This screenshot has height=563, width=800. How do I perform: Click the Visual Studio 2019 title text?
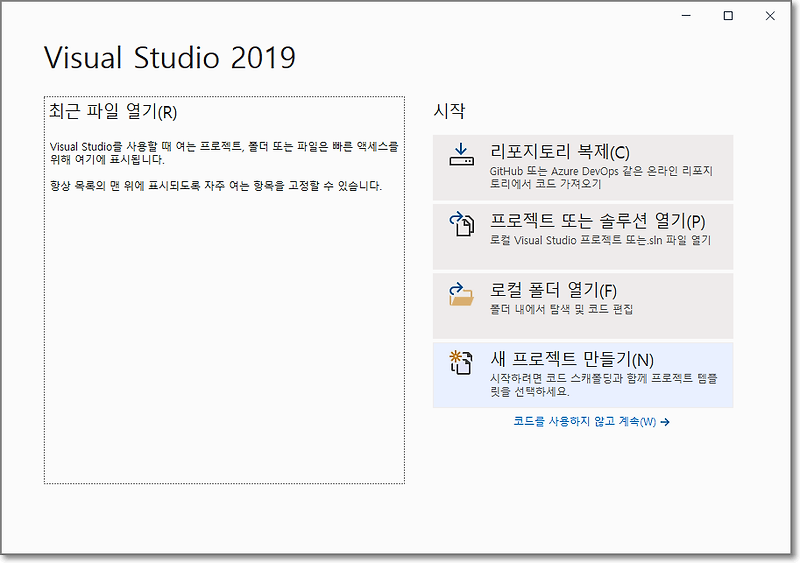pyautogui.click(x=170, y=57)
